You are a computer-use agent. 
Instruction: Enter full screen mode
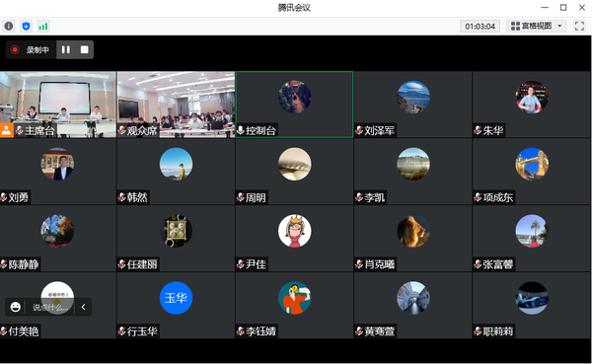(579, 26)
